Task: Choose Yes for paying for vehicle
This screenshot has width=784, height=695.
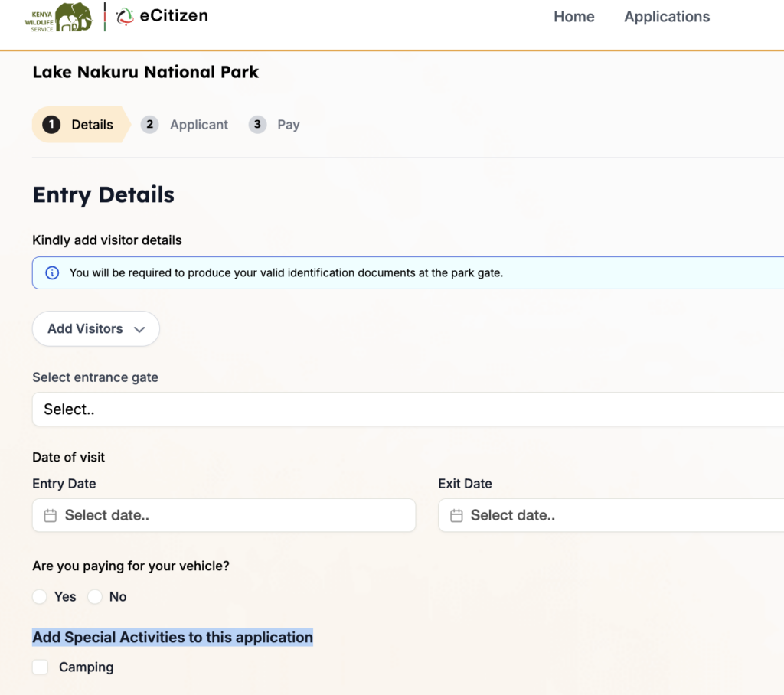Action: point(40,596)
